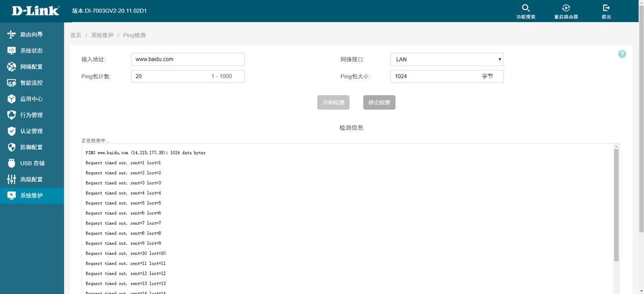Click 重启路由器 label in header
This screenshot has height=294, width=644.
click(566, 17)
